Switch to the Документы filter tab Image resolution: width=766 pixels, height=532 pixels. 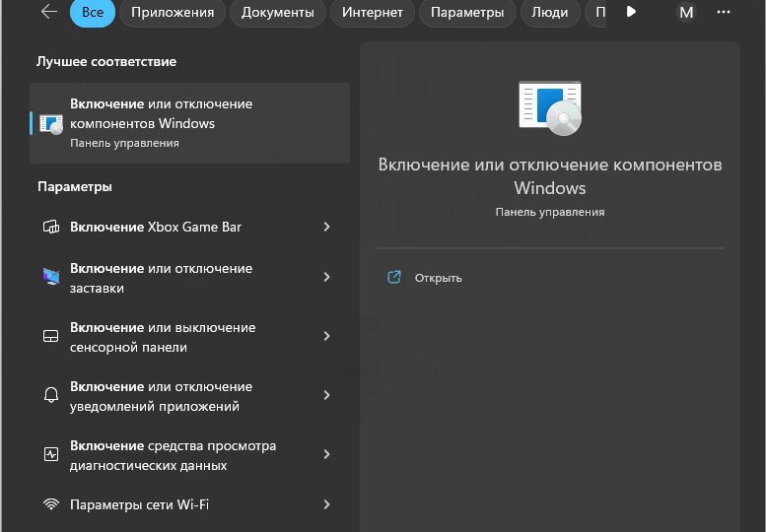277,12
